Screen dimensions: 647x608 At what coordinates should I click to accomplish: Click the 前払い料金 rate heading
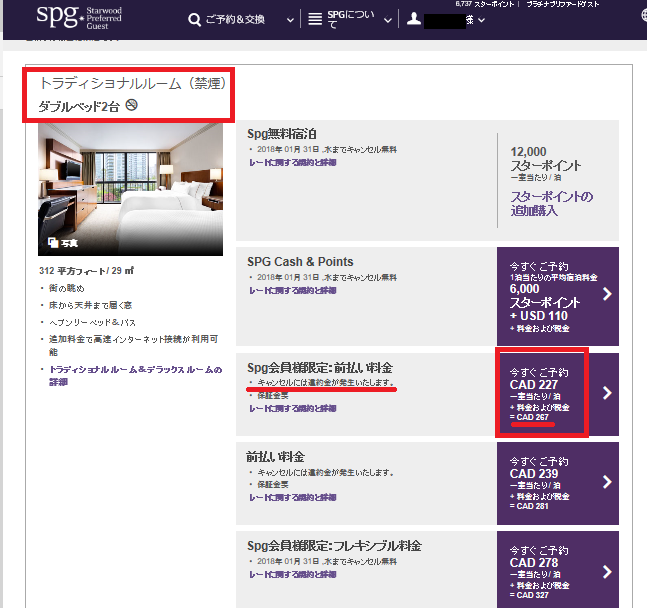275,457
